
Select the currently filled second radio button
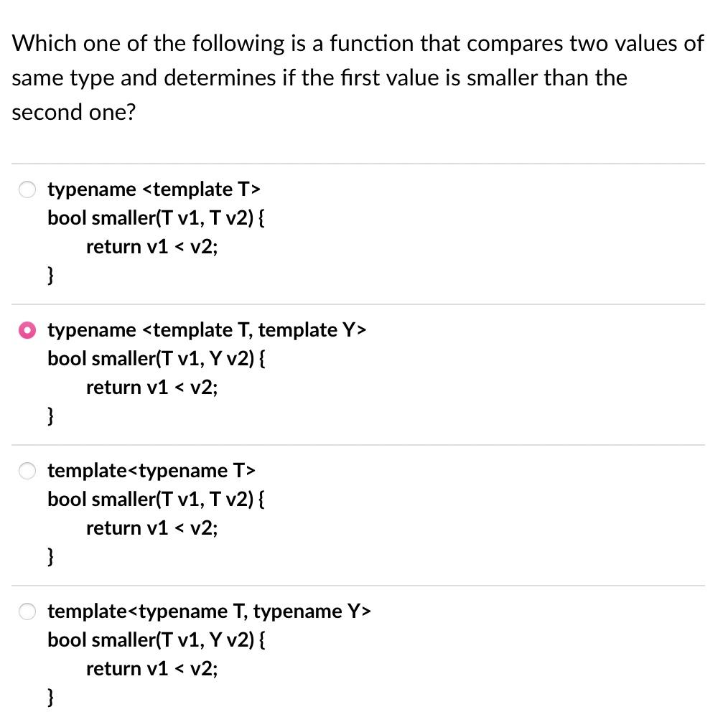click(x=27, y=330)
